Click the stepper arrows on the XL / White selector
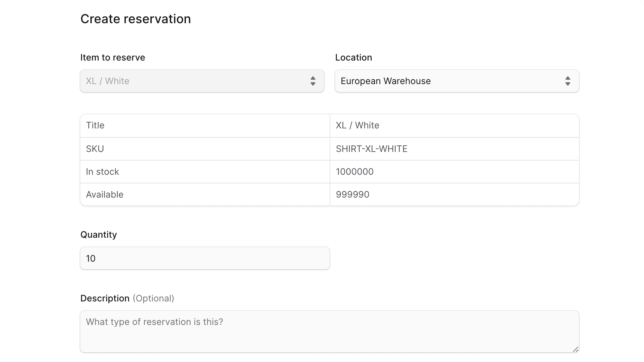The height and width of the screenshot is (362, 644). point(313,81)
